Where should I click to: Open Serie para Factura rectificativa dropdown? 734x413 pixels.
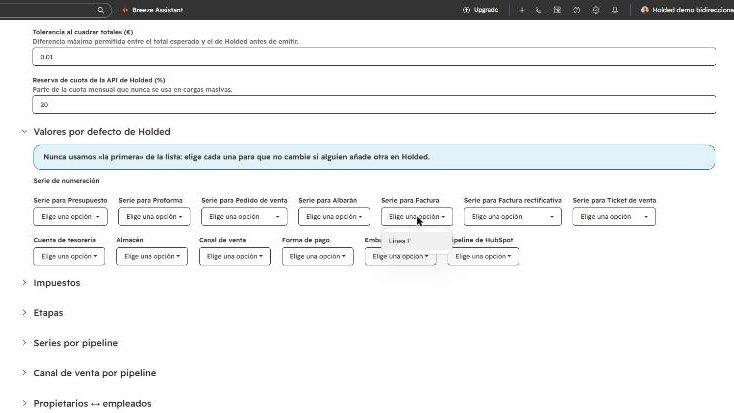[513, 217]
